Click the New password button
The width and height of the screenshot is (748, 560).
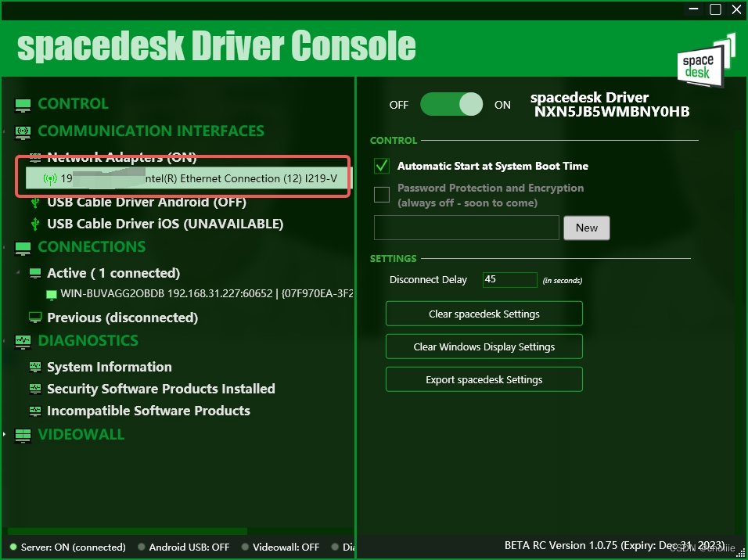click(x=586, y=228)
